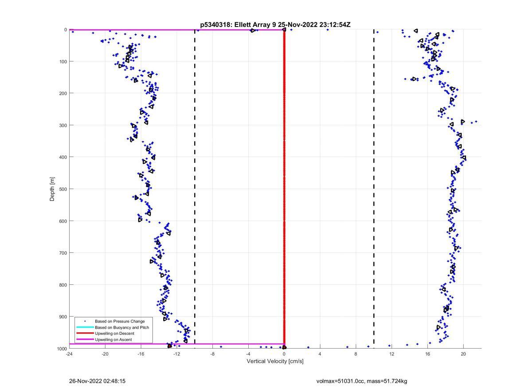The height and width of the screenshot is (392, 532).
Task: Click x-axis tick label '-24'
Action: (69, 354)
